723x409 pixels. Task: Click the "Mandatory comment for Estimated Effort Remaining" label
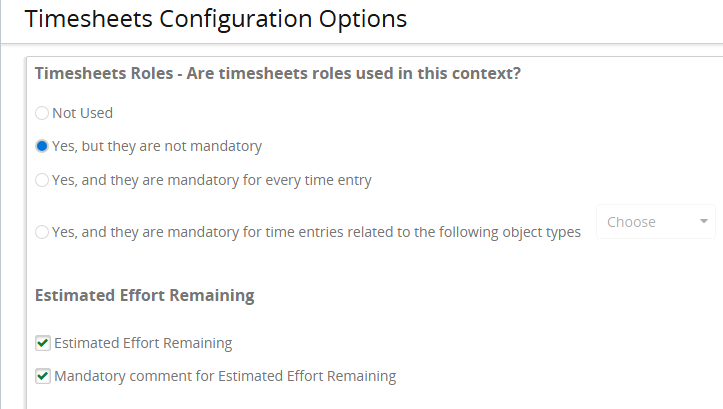click(225, 376)
